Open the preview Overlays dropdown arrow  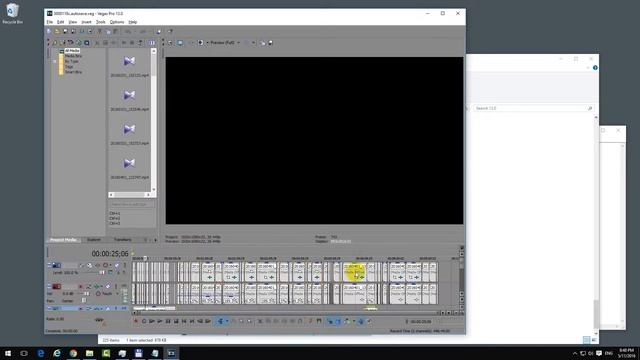coord(253,42)
